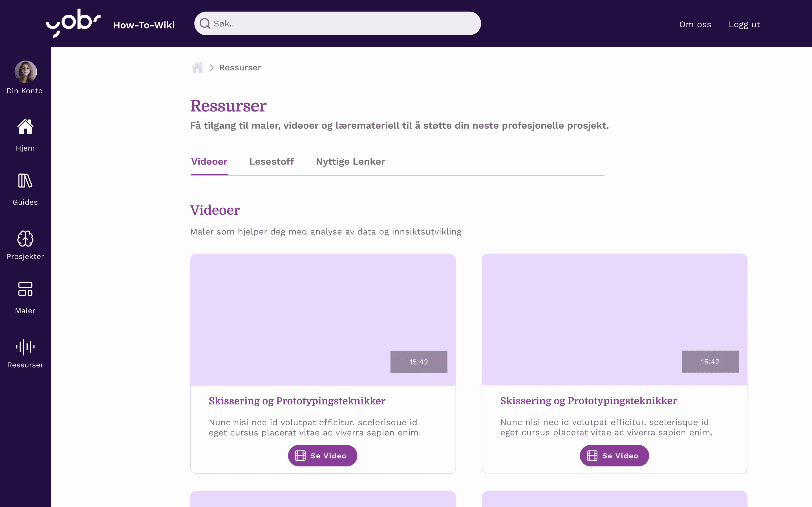
Task: Click breadcrumb chevron before Ressurser
Action: click(x=211, y=68)
